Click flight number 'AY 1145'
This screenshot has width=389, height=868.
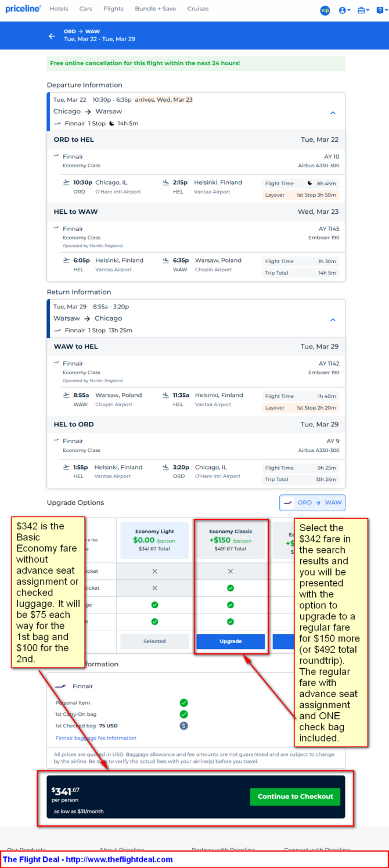coord(329,229)
